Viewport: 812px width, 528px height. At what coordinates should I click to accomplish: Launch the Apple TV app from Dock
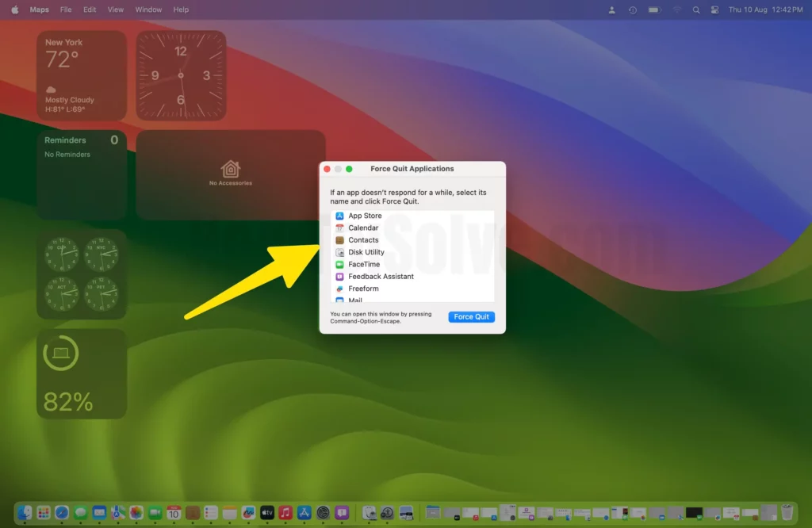pos(266,512)
